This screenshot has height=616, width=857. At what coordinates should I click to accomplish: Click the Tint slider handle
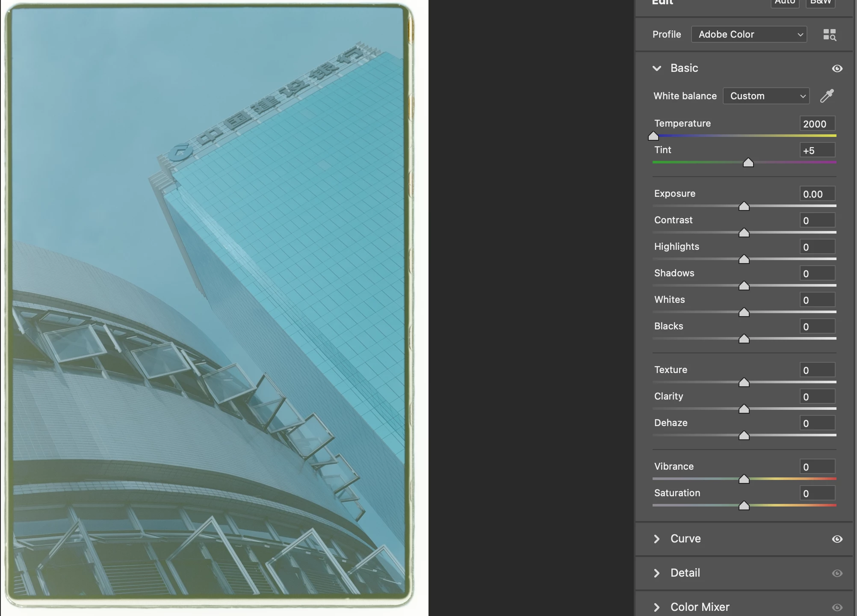coord(748,163)
